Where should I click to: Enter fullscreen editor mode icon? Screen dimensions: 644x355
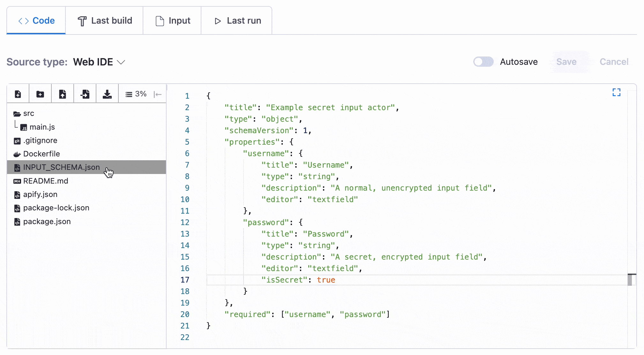coord(617,92)
